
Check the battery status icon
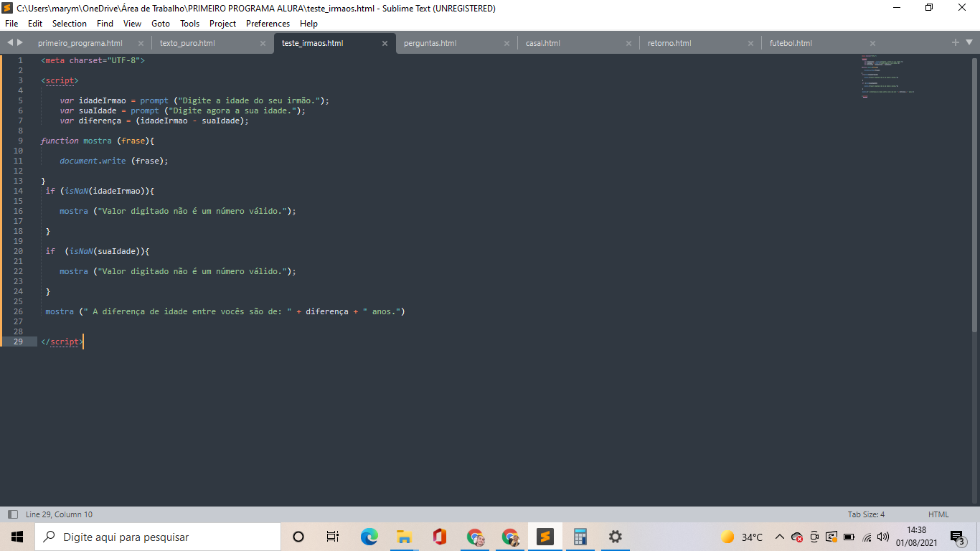[849, 537]
